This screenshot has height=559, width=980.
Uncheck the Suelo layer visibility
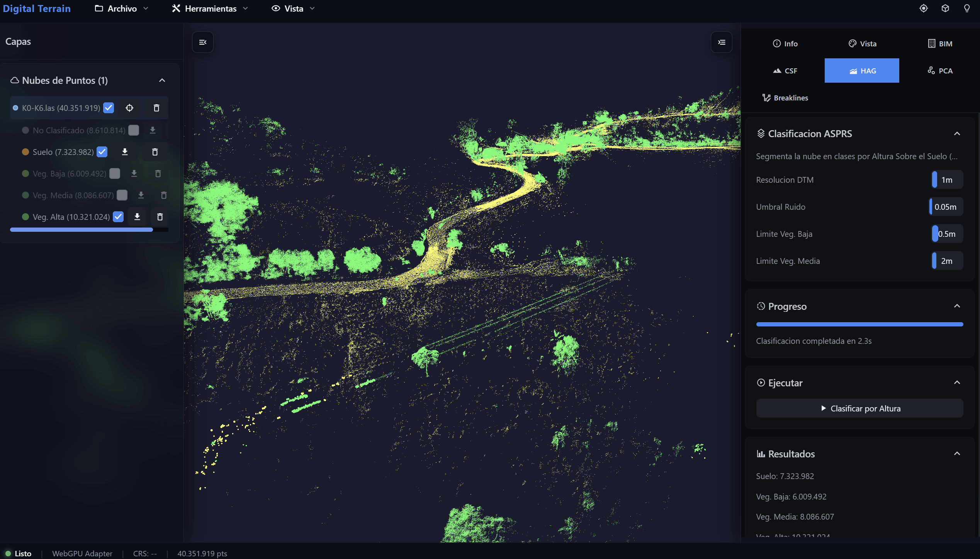pyautogui.click(x=102, y=152)
